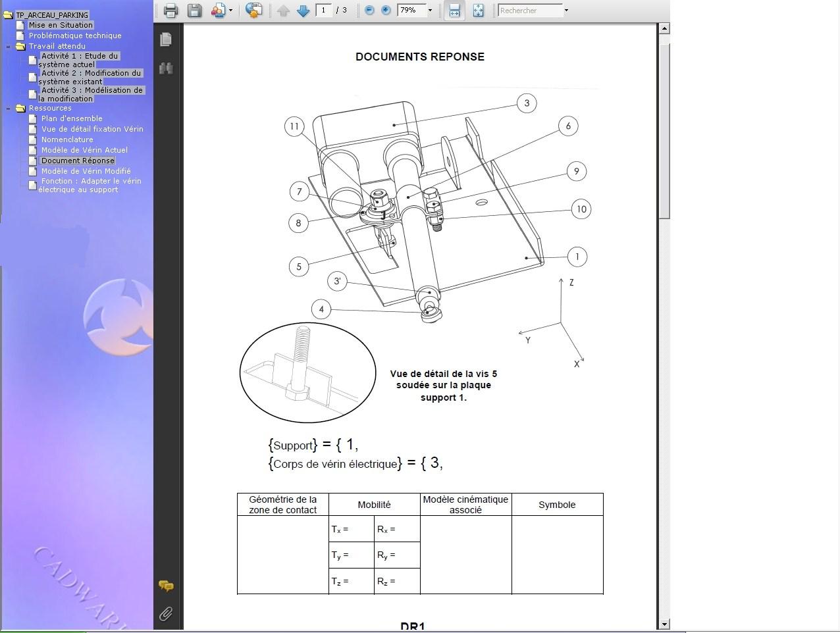Click the zoom in plus button
Image resolution: width=840 pixels, height=633 pixels.
click(386, 11)
